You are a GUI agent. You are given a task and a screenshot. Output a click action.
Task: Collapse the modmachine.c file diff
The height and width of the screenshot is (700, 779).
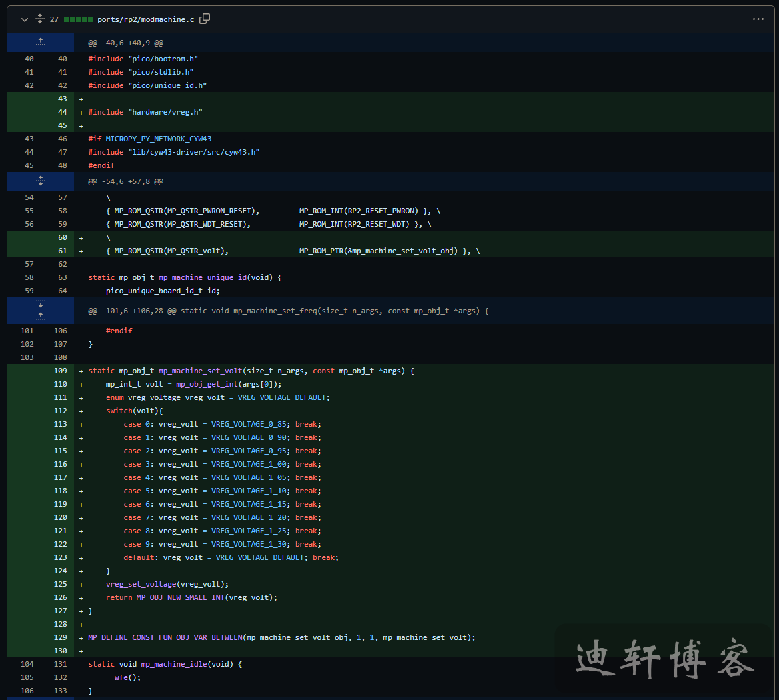(25, 19)
